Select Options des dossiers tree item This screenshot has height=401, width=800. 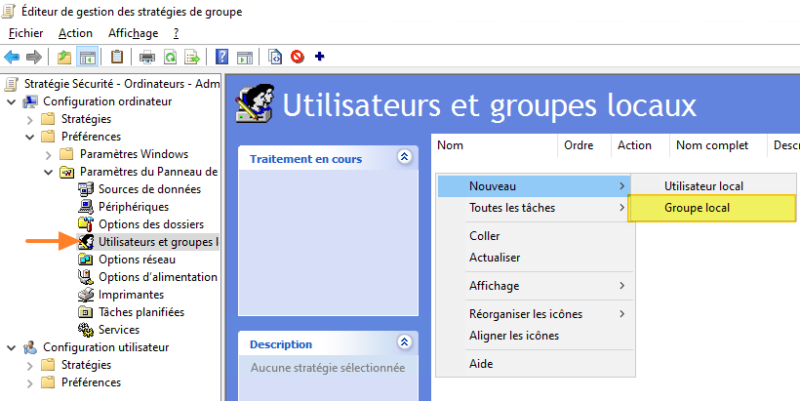(151, 224)
